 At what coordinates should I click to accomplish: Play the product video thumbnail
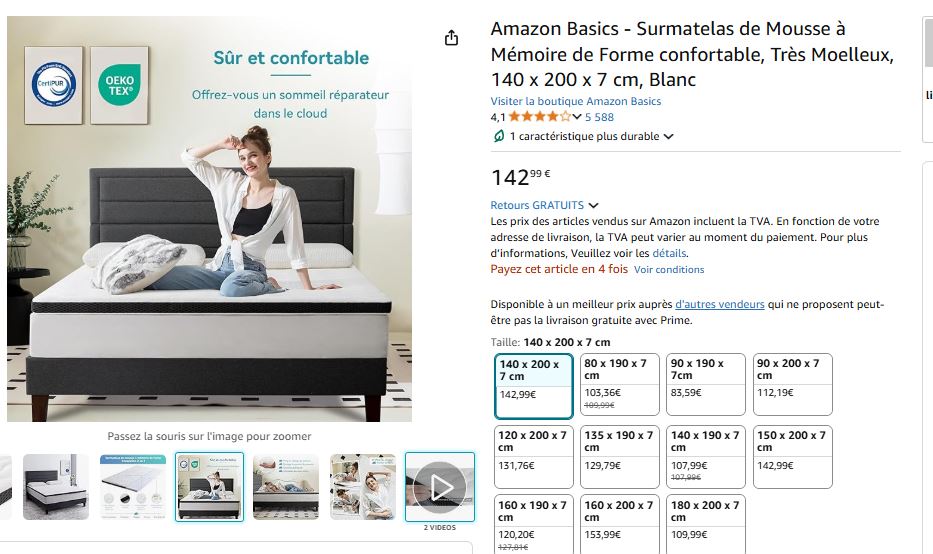point(440,487)
